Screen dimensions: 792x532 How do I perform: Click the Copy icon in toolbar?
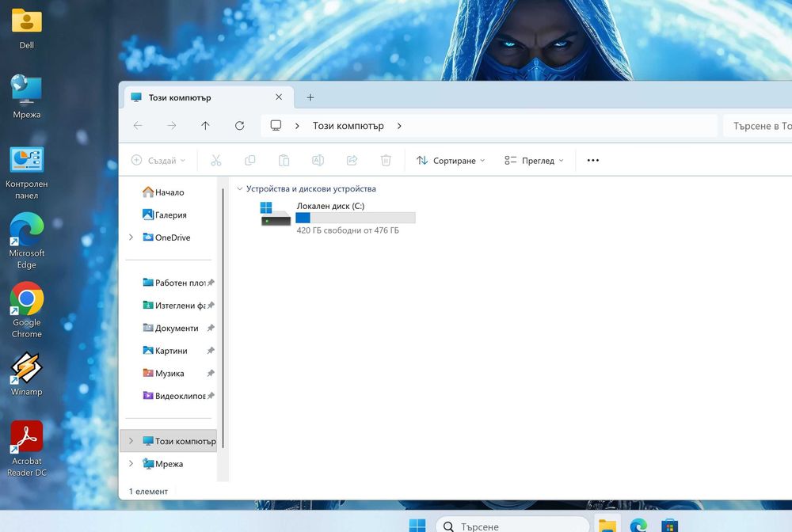click(x=250, y=161)
